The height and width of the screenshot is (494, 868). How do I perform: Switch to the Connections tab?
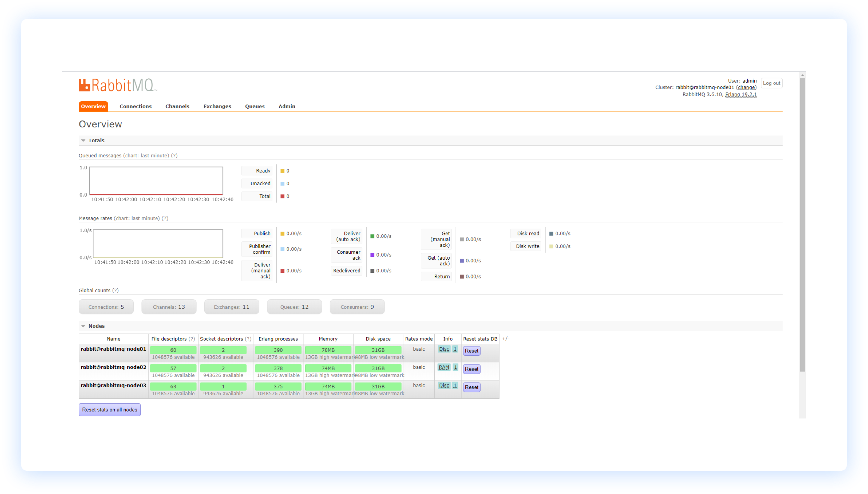tap(135, 106)
